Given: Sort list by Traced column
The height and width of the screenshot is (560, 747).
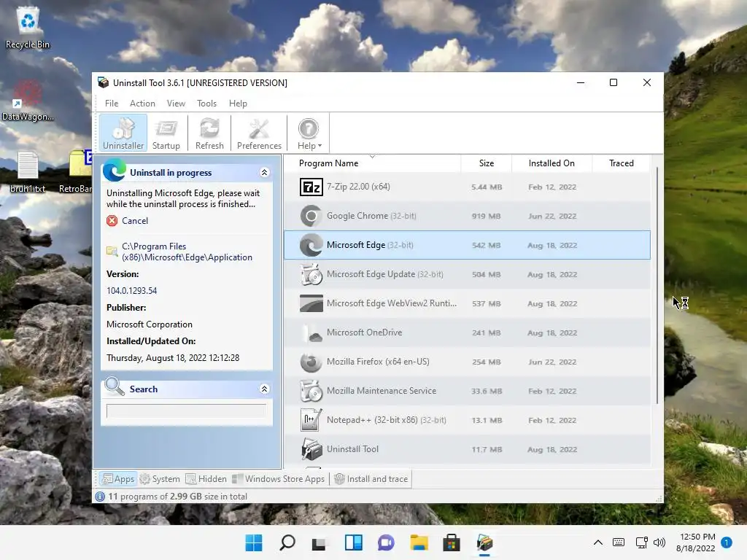Looking at the screenshot, I should point(622,163).
